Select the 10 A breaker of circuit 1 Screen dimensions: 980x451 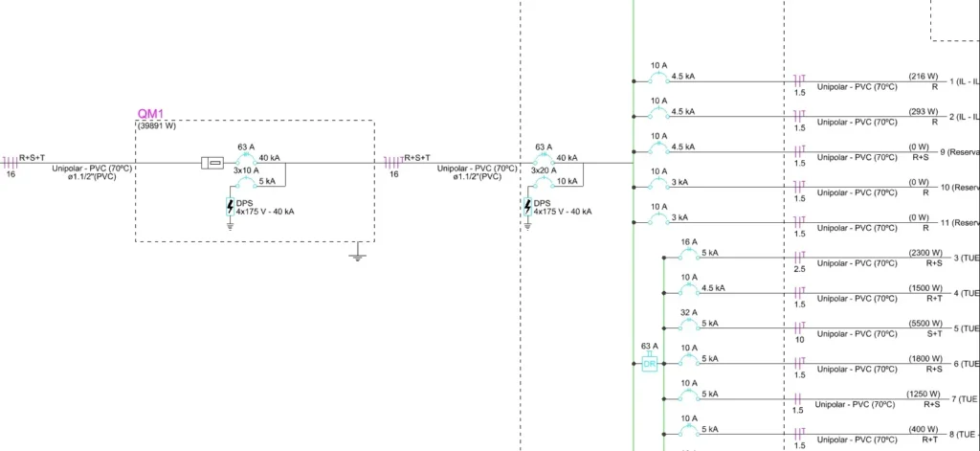point(658,79)
